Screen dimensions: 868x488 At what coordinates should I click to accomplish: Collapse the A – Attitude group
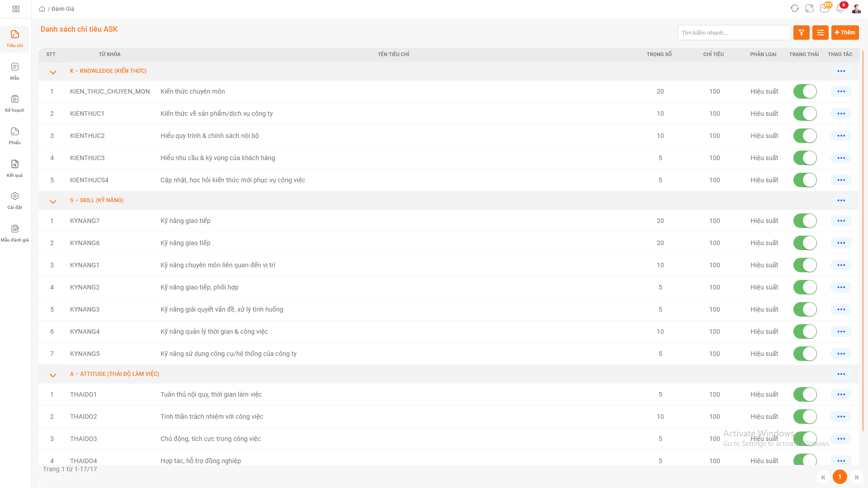(x=53, y=375)
